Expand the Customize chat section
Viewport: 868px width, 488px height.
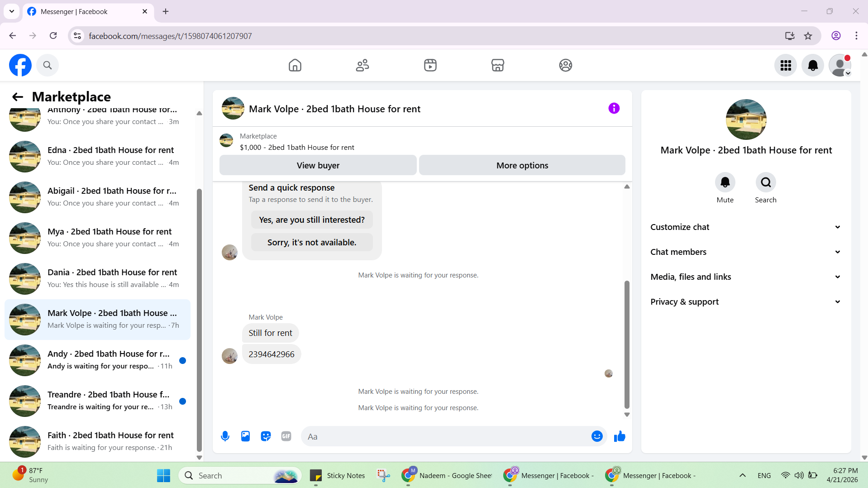click(x=746, y=227)
